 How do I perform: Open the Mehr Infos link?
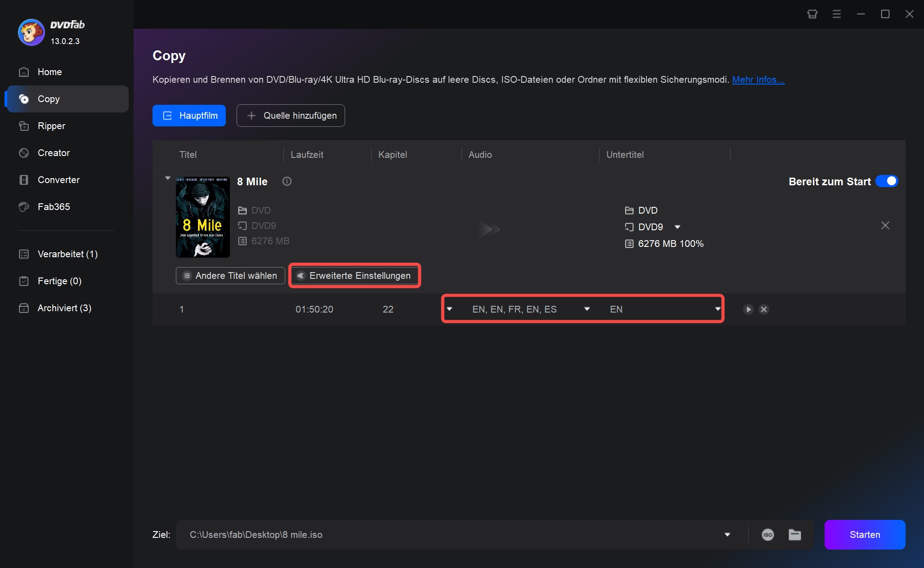(x=758, y=80)
